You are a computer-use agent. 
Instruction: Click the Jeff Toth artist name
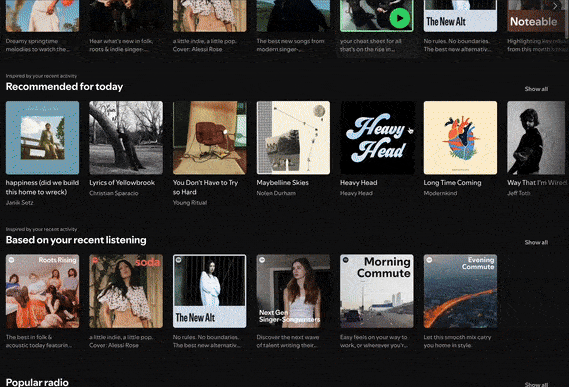[x=519, y=193]
